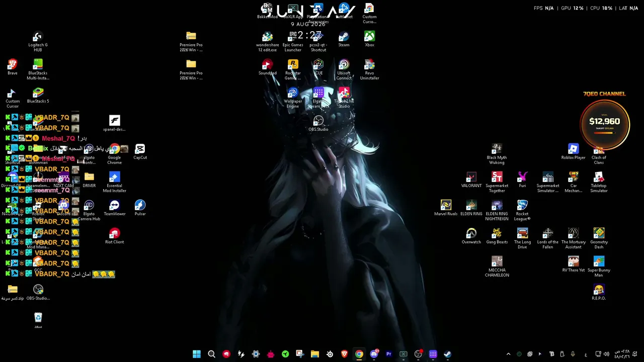
Task: Open the microphone tray indicator
Action: click(x=573, y=354)
